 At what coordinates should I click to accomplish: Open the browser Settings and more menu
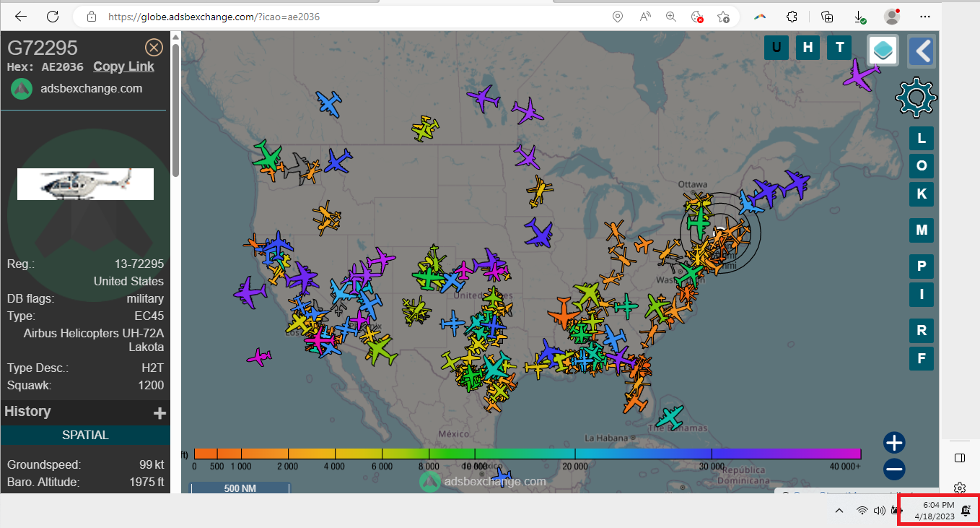[x=925, y=16]
